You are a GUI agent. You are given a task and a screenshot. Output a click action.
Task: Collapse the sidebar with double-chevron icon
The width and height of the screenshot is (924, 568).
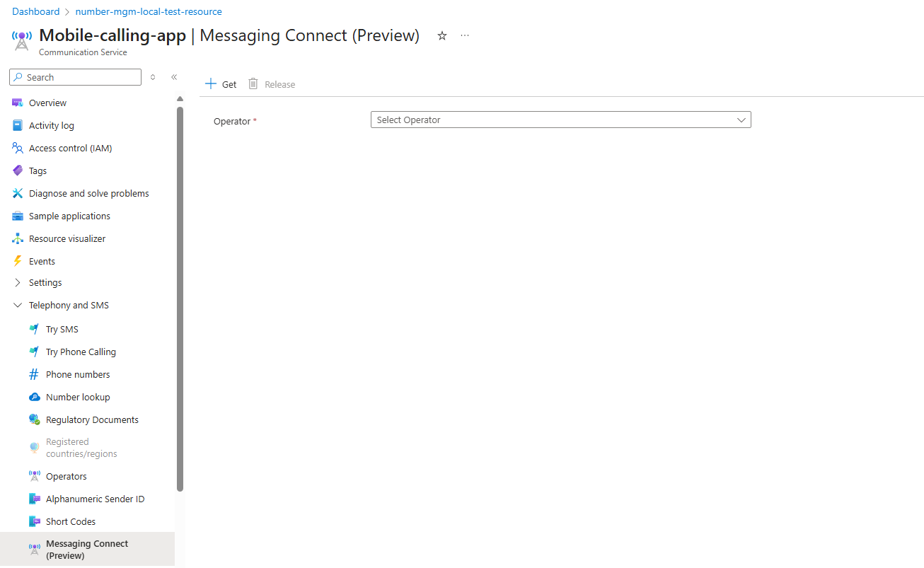[174, 77]
